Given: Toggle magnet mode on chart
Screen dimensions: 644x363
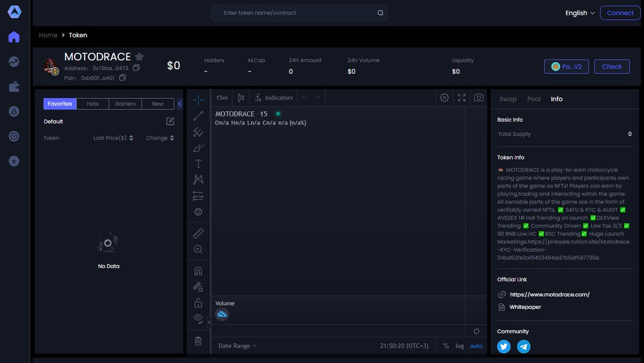Looking at the screenshot, I should (199, 271).
